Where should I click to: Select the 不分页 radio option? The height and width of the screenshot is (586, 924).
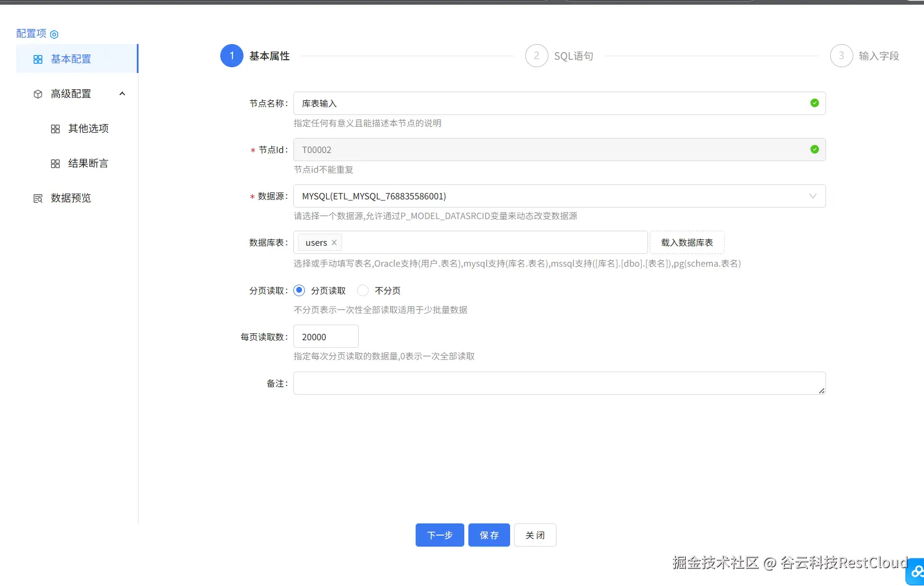[363, 290]
